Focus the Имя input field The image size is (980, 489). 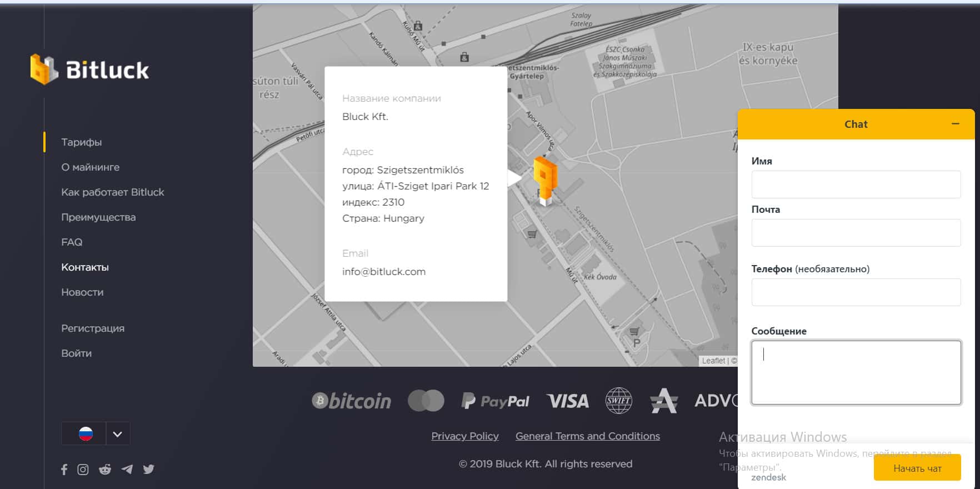(x=856, y=184)
